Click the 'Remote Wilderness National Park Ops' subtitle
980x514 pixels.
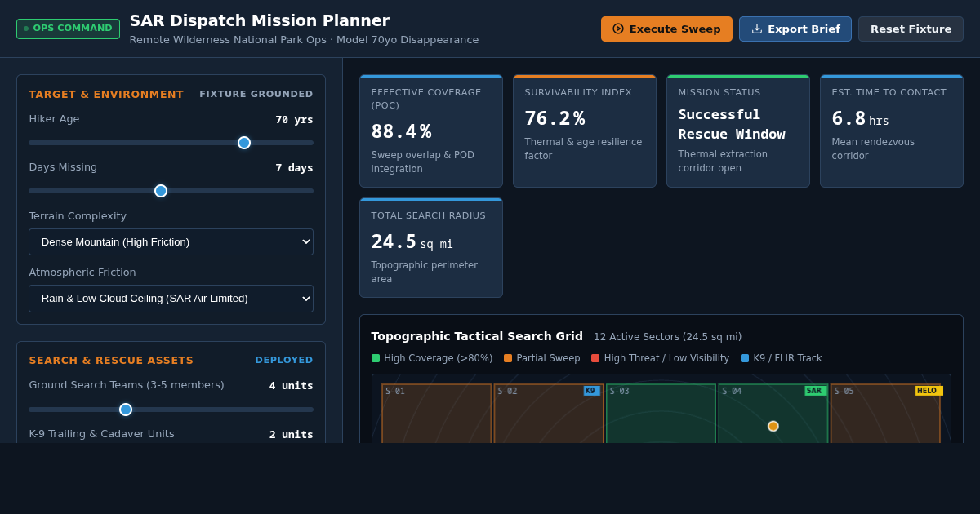point(228,40)
